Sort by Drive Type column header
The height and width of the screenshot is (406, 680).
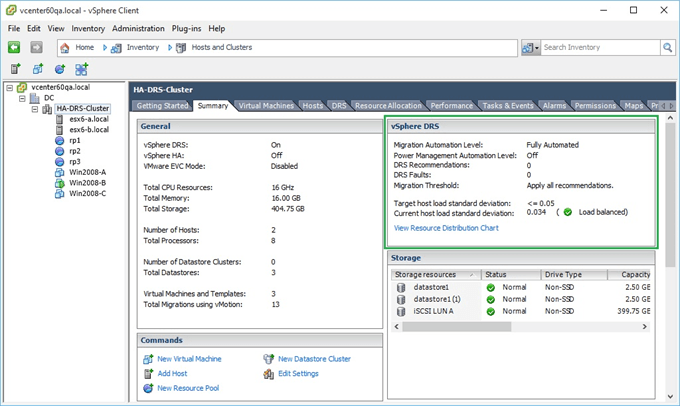(x=574, y=275)
